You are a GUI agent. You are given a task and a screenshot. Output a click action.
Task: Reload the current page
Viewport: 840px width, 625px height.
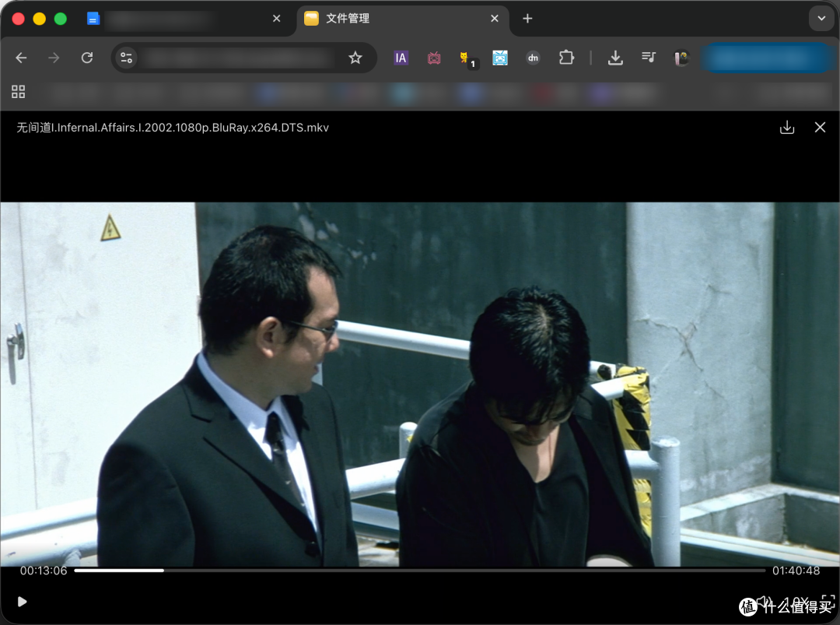pyautogui.click(x=87, y=58)
